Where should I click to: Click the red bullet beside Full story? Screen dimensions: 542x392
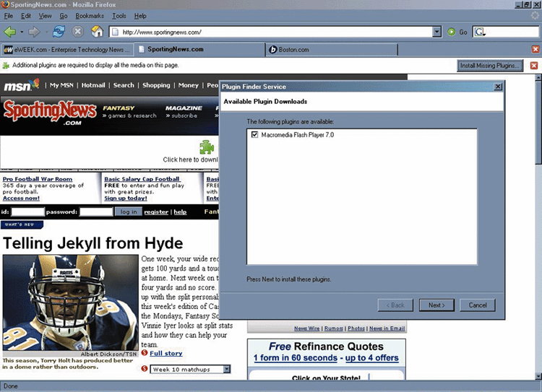[x=145, y=352]
